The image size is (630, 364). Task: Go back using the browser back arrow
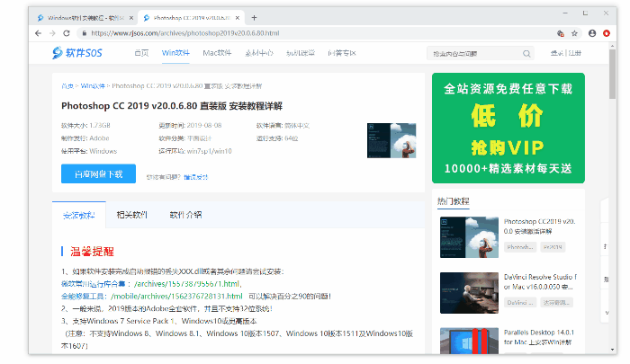coord(38,33)
